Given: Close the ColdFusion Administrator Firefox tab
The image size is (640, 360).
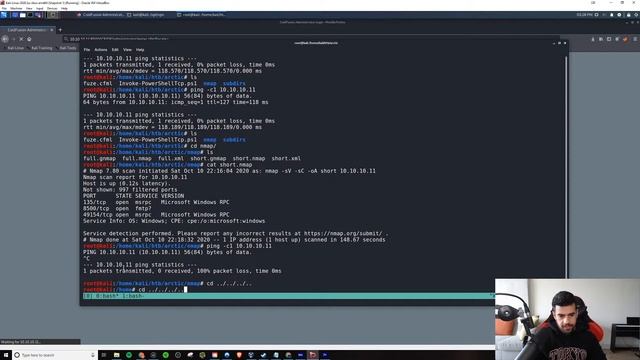Looking at the screenshot, I should [x=52, y=30].
